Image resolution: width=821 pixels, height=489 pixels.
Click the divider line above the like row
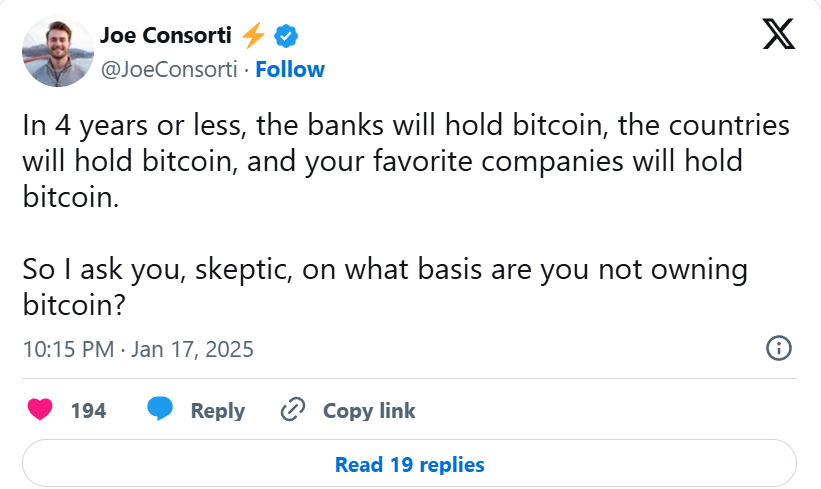[x=409, y=378]
